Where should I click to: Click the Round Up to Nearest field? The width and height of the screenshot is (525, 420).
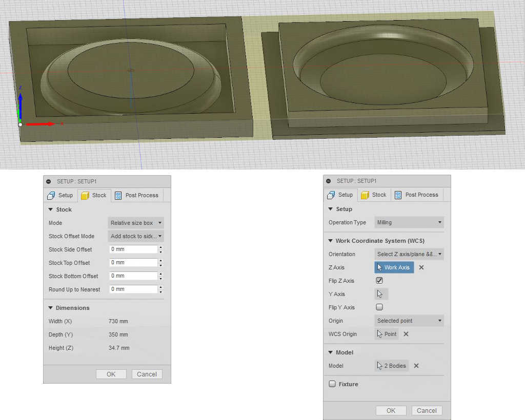(x=133, y=289)
